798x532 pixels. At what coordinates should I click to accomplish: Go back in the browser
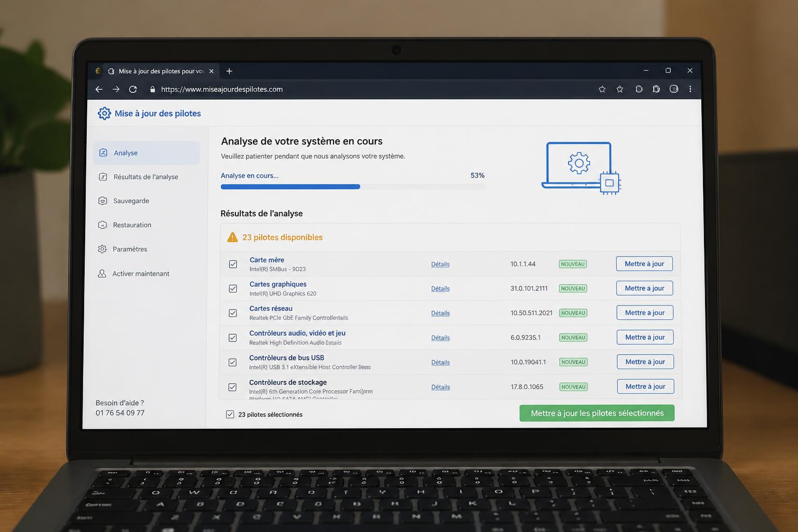coord(99,89)
